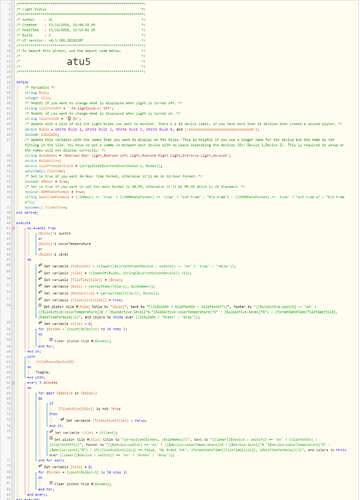Click the set-variable icon beside BulbActive assignment

click(x=40, y=292)
